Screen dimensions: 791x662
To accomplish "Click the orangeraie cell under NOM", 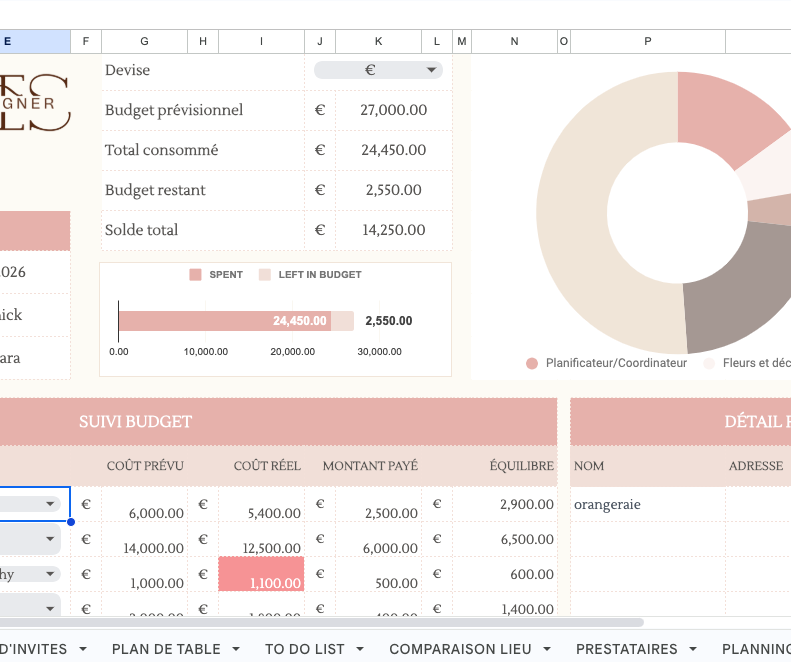I will pyautogui.click(x=647, y=505).
